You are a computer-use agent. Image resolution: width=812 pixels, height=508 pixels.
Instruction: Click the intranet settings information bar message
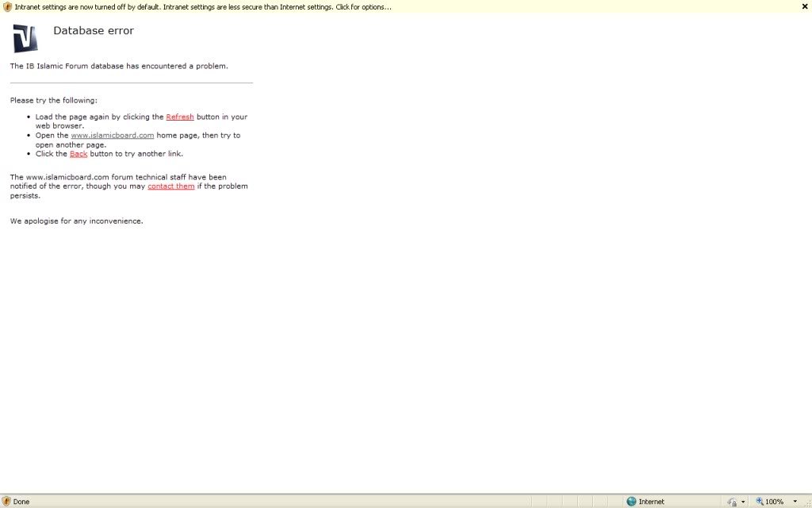[202, 7]
